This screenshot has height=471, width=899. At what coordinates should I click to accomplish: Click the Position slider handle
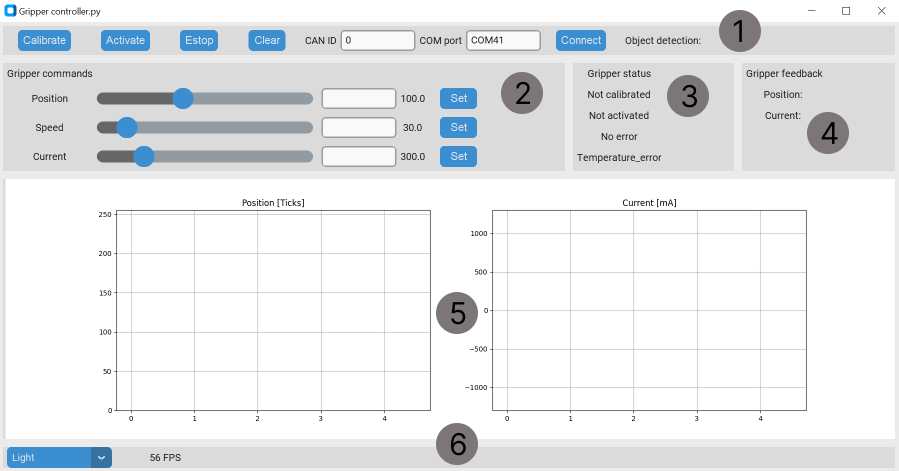tap(183, 98)
